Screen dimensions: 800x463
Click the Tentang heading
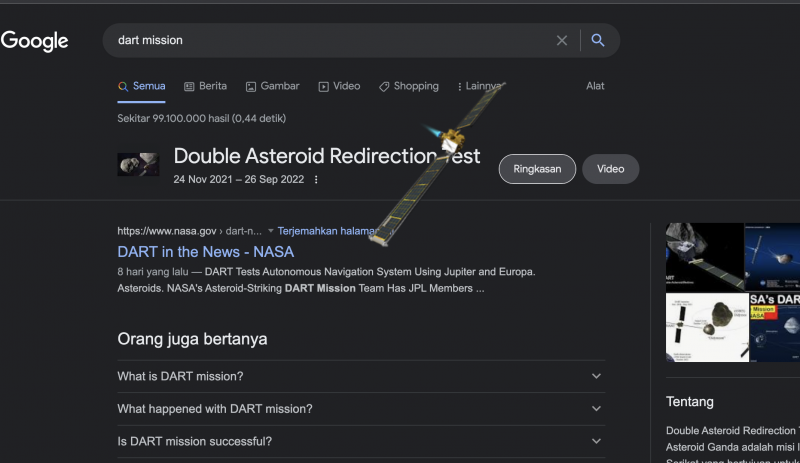tap(690, 402)
